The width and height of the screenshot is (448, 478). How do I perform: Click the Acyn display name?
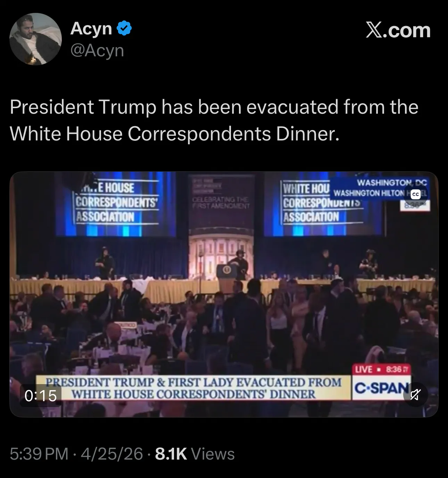91,29
